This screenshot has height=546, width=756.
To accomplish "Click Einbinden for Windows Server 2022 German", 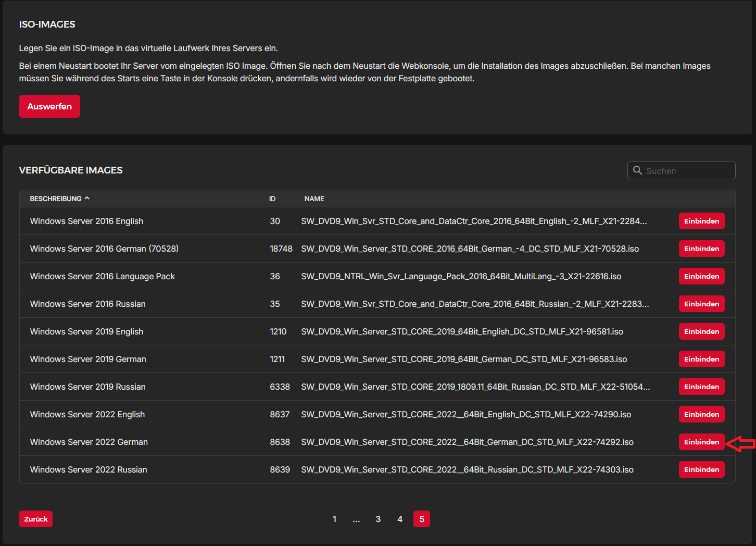I will click(701, 442).
